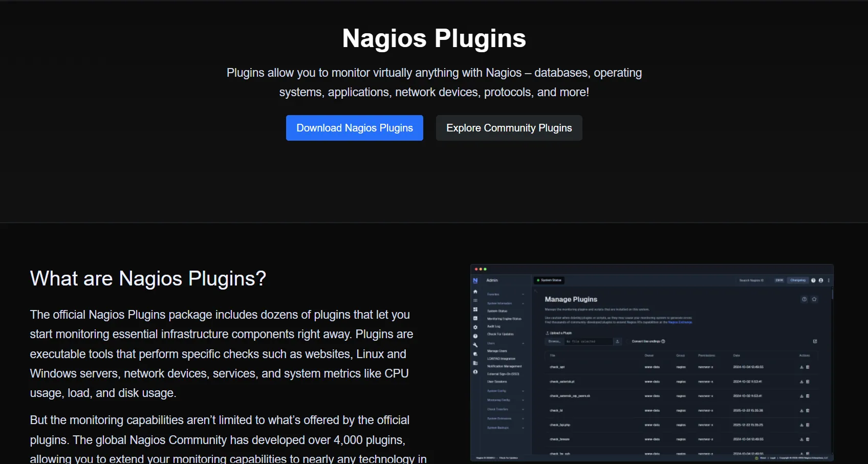868x464 pixels.
Task: Click the trash icon in the check_breeze row
Action: coord(808,439)
